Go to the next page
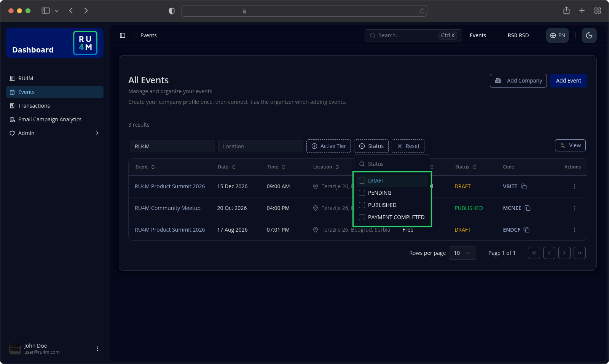The height and width of the screenshot is (364, 609). point(564,253)
